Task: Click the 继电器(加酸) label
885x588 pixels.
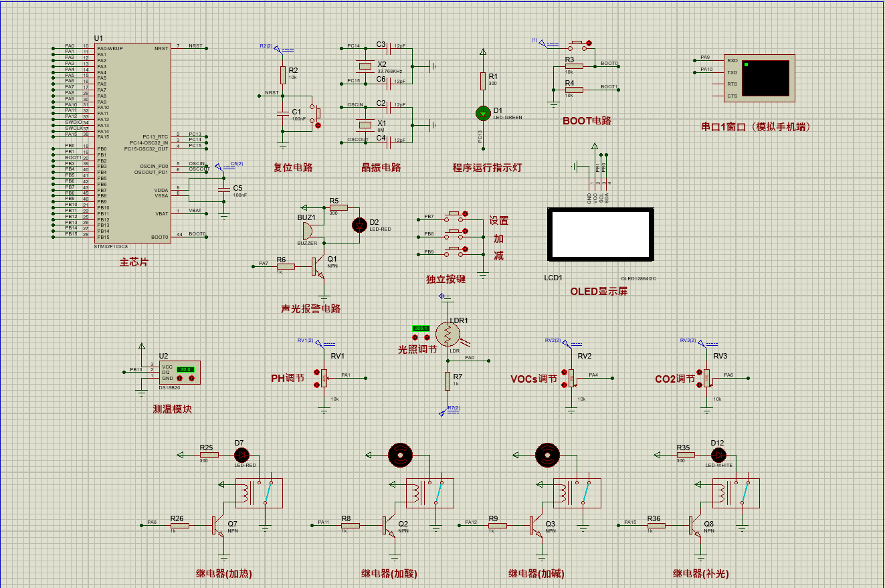Action: pyautogui.click(x=389, y=573)
